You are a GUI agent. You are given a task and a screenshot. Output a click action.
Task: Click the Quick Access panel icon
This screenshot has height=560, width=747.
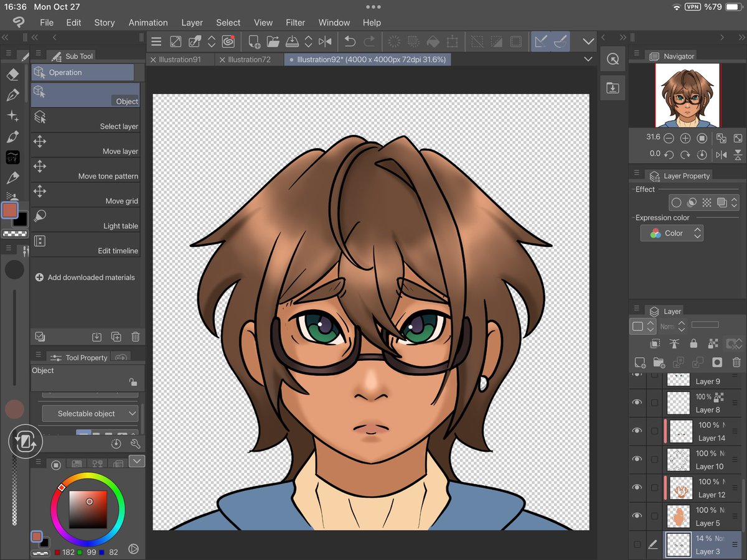click(613, 59)
